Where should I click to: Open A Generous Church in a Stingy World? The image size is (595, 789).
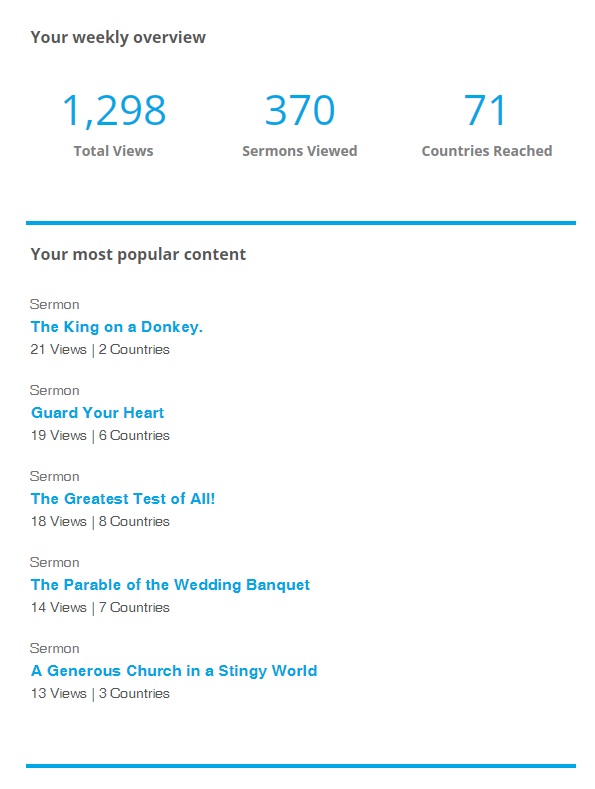pos(174,671)
